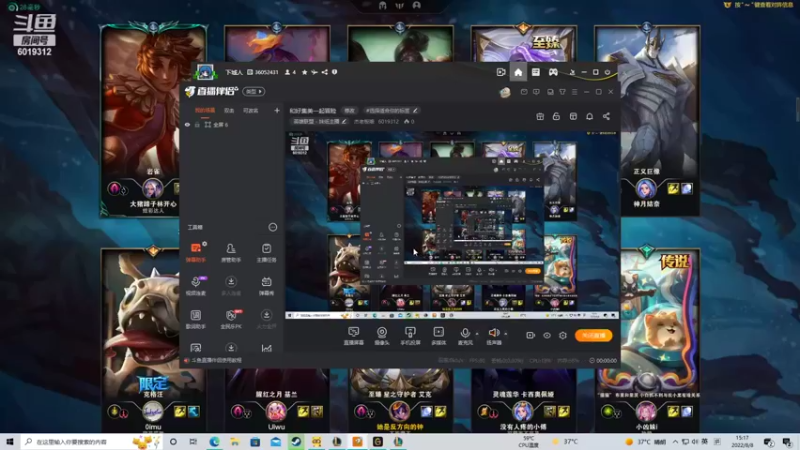Open the 歌词助手 lyrics assistant tool
Image resolution: width=800 pixels, height=450 pixels.
click(x=195, y=319)
